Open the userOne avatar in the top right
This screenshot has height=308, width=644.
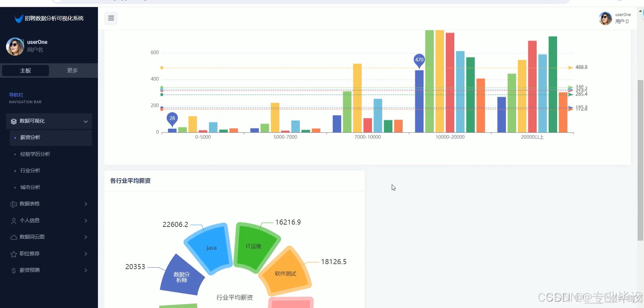pyautogui.click(x=605, y=18)
